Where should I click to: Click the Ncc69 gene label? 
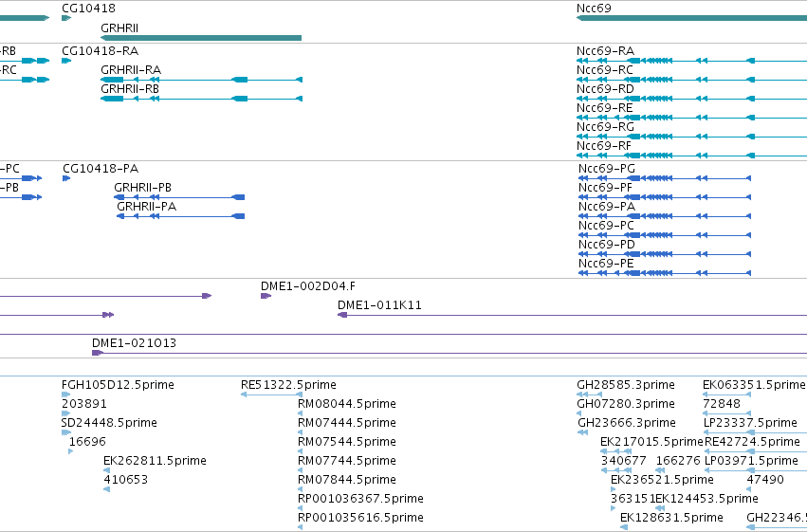(594, 9)
